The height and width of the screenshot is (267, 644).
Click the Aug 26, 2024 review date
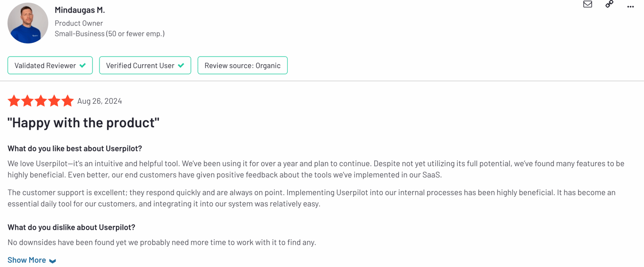[x=99, y=101]
